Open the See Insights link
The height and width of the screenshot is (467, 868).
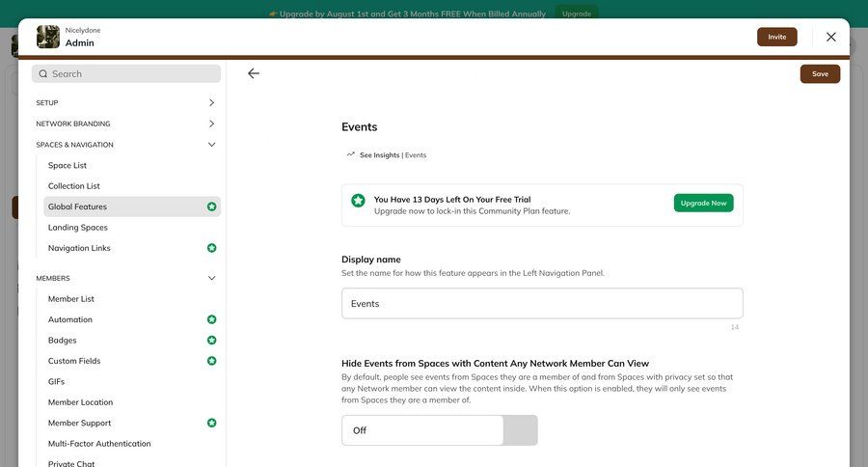(380, 155)
